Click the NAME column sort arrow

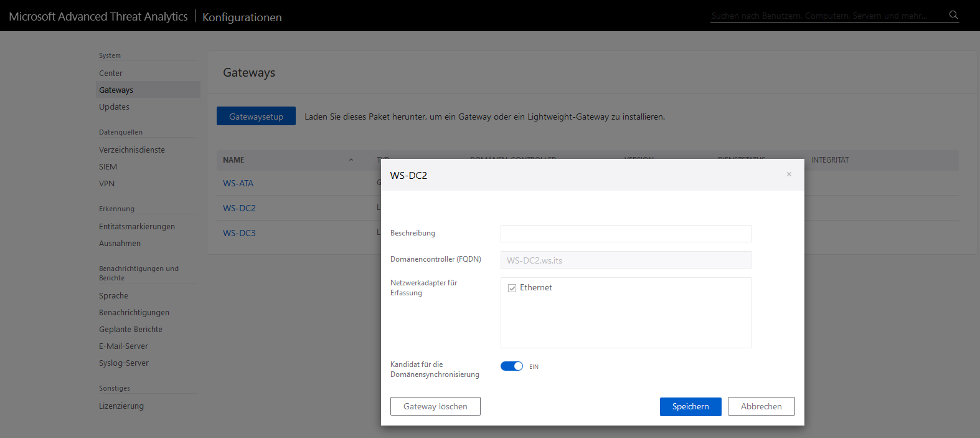(x=351, y=160)
